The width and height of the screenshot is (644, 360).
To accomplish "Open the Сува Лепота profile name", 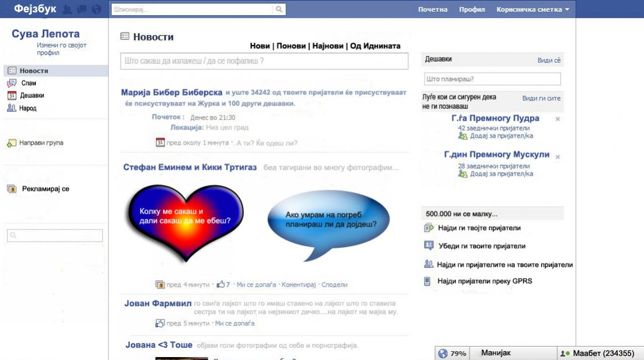I will [x=46, y=34].
